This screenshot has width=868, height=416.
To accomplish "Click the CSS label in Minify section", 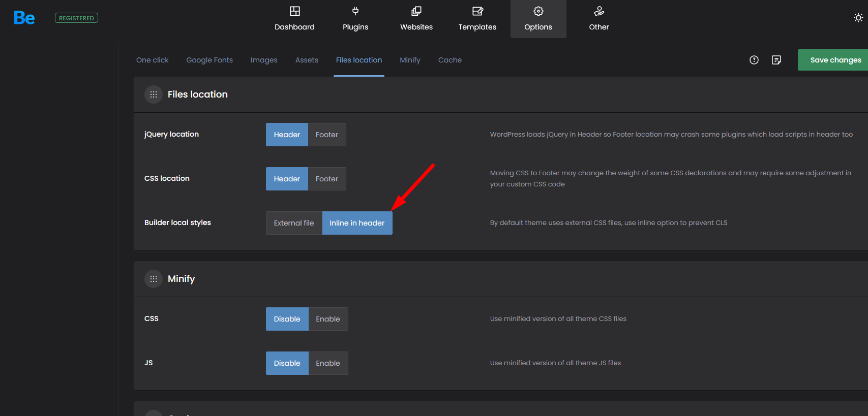I will (x=152, y=318).
